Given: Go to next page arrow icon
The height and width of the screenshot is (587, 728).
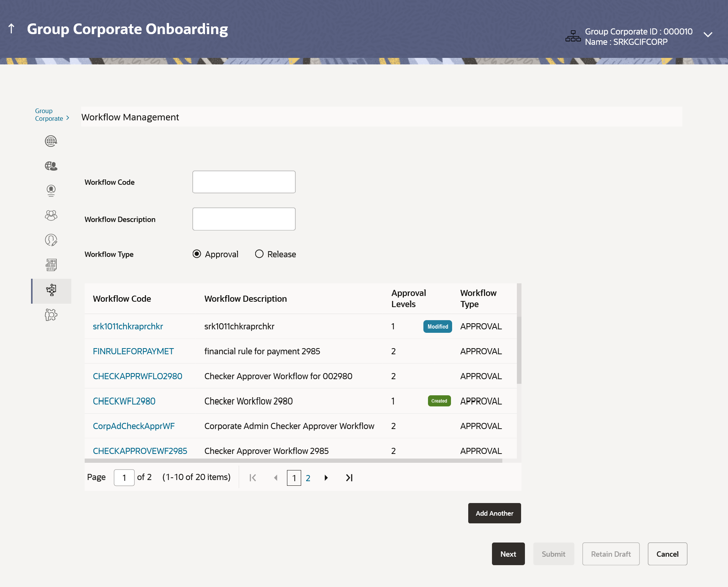Looking at the screenshot, I should click(x=326, y=478).
